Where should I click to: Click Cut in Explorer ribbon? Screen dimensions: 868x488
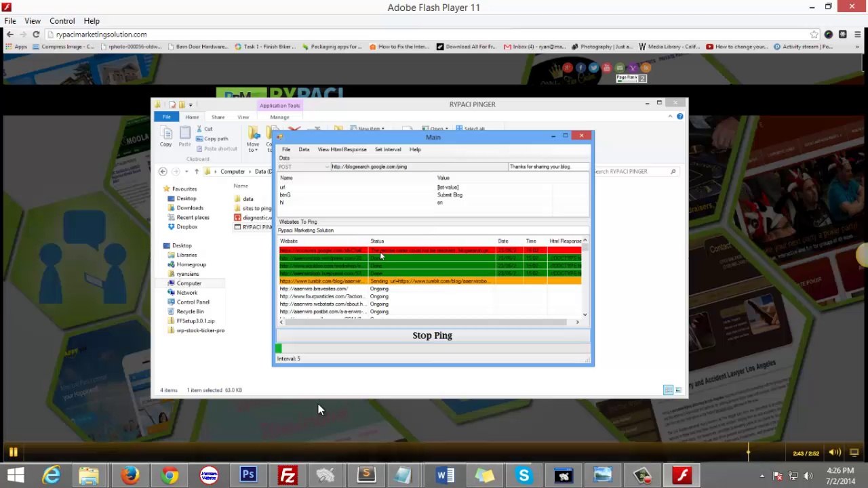coord(204,129)
